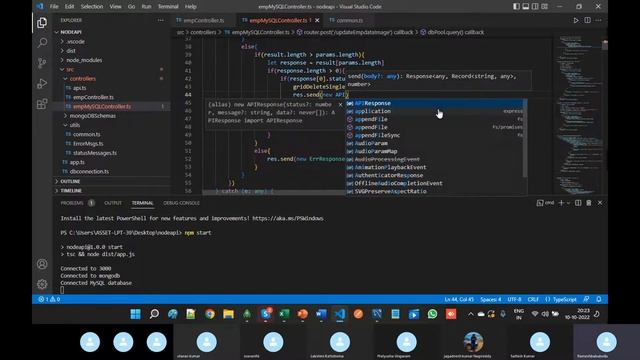The height and width of the screenshot is (360, 640).
Task: Select APIResponse in the suggestion list
Action: coord(434,103)
